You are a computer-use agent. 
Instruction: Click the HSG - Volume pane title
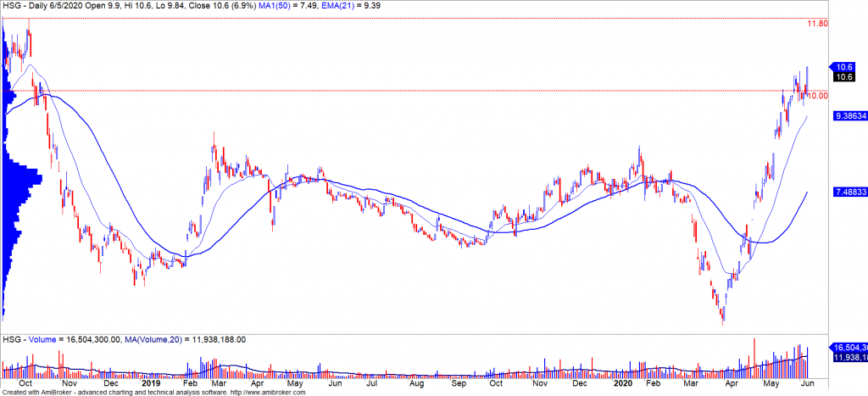[x=27, y=339]
